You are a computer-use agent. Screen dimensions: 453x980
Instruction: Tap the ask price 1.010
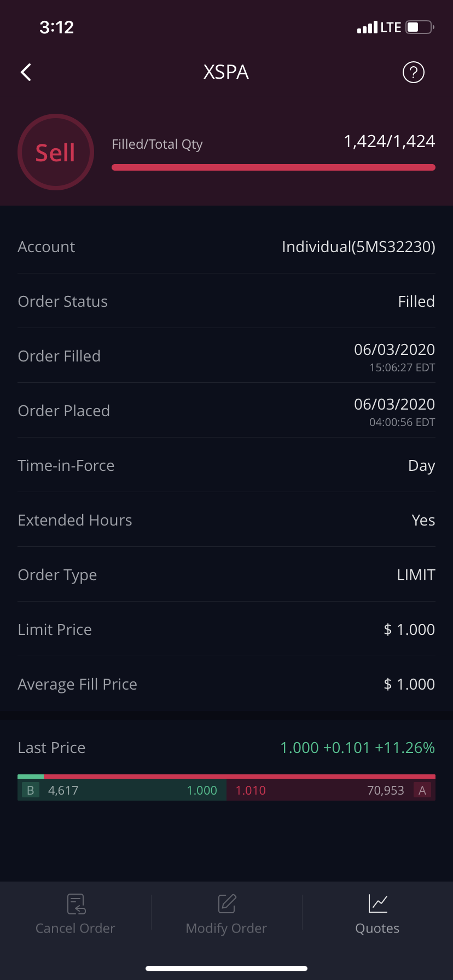pyautogui.click(x=251, y=790)
